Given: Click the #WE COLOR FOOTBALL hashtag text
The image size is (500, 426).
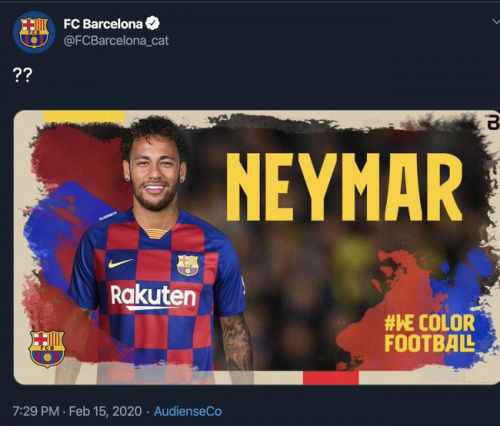Looking at the screenshot, I should coord(430,333).
